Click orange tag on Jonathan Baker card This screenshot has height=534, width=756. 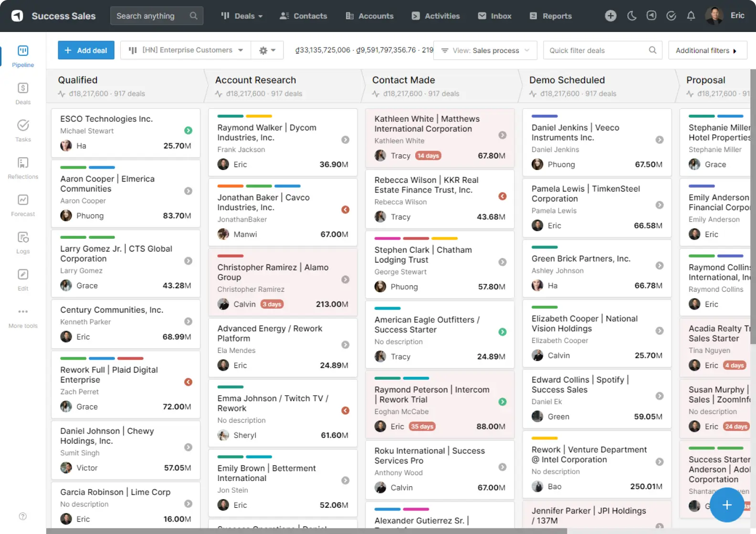pos(230,186)
